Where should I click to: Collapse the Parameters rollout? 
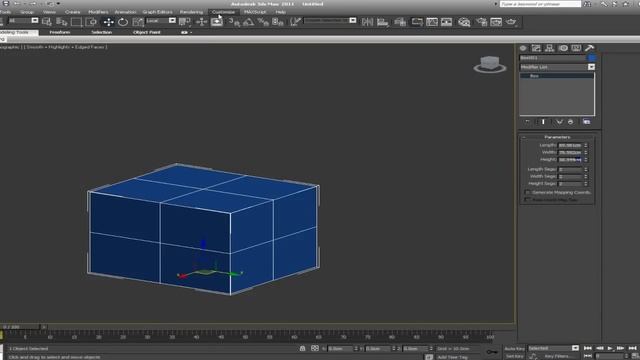557,137
